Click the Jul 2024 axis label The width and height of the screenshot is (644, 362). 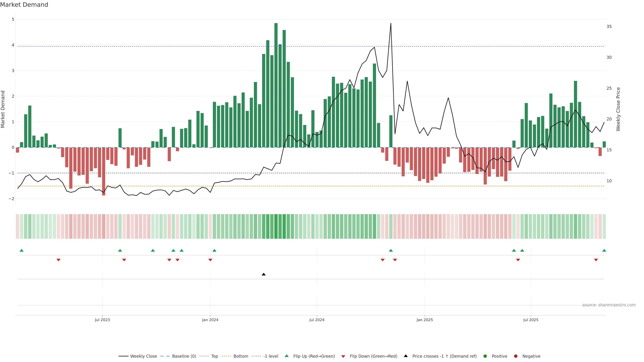tap(317, 320)
